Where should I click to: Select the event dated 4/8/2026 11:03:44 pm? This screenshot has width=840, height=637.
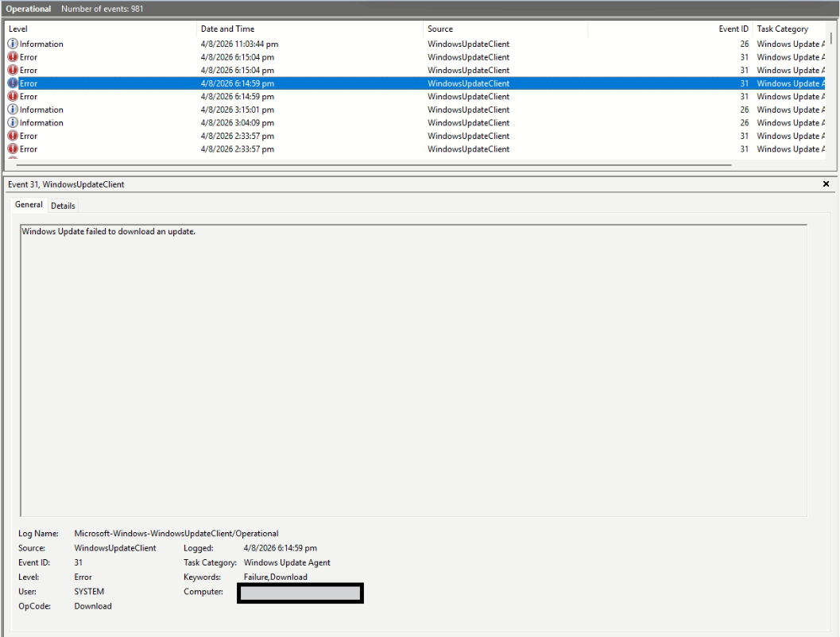415,44
